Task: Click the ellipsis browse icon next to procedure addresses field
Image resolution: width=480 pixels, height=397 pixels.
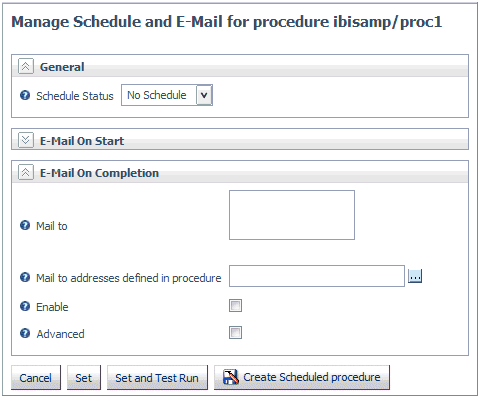Action: click(415, 276)
